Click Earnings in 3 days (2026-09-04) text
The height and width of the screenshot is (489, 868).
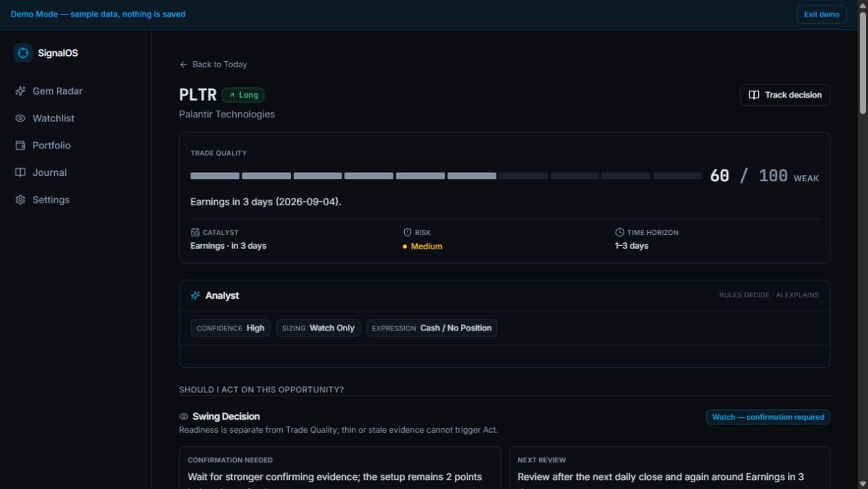tap(266, 202)
